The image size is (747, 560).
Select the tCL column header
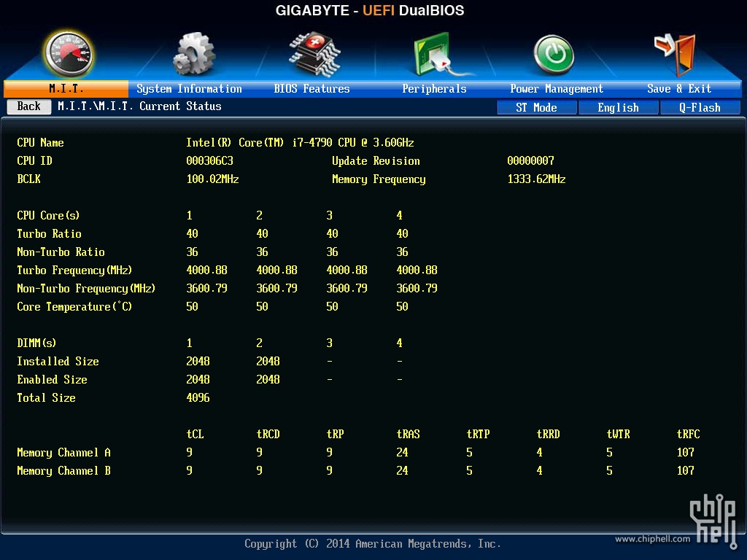point(195,435)
